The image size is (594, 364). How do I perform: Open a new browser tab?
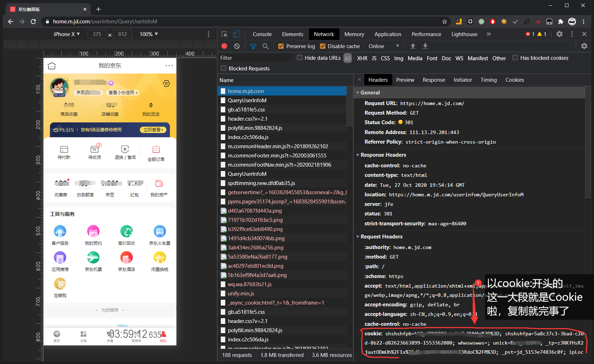[x=98, y=9]
